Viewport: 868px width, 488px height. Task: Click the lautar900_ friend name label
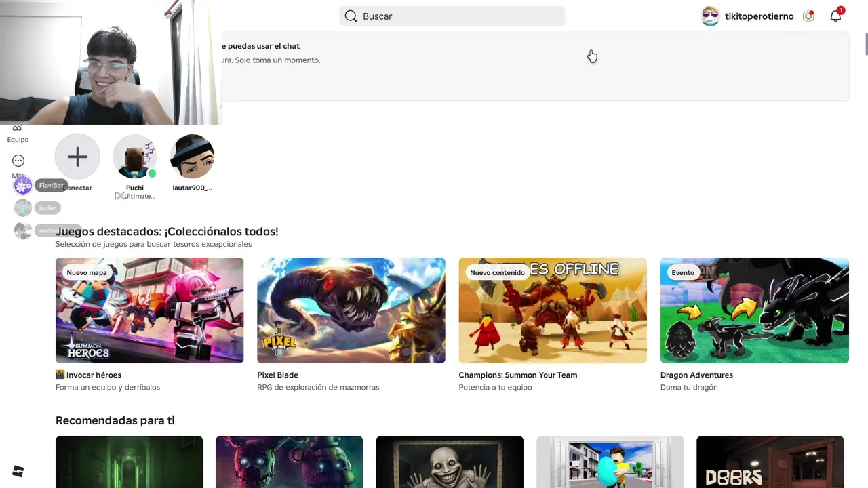click(193, 188)
